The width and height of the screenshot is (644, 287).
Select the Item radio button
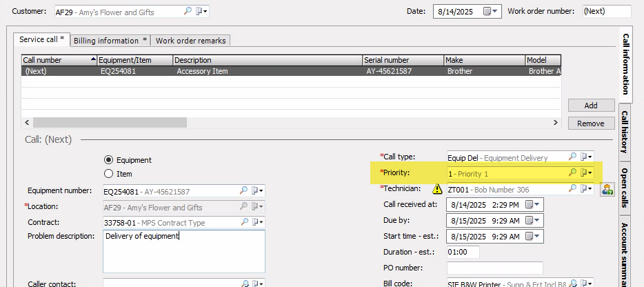tap(108, 174)
